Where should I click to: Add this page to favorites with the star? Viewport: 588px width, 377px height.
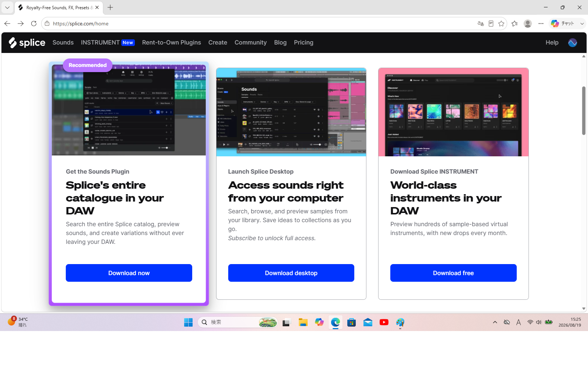pos(501,24)
